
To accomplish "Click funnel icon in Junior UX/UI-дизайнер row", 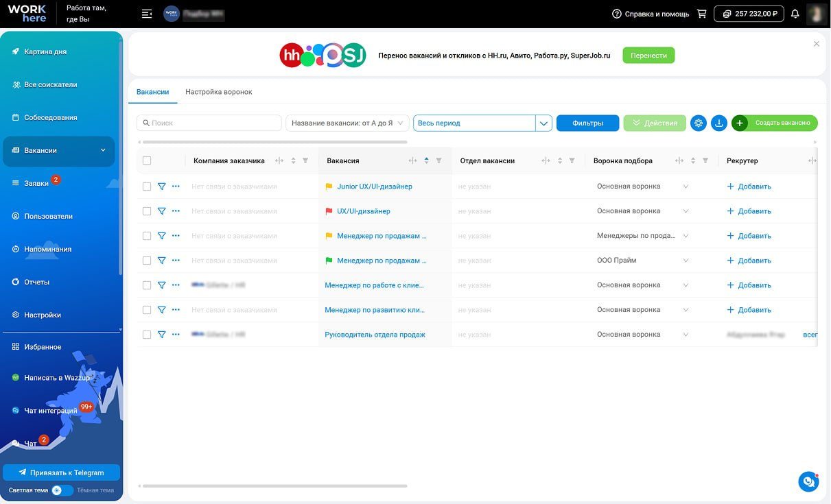I will [161, 187].
